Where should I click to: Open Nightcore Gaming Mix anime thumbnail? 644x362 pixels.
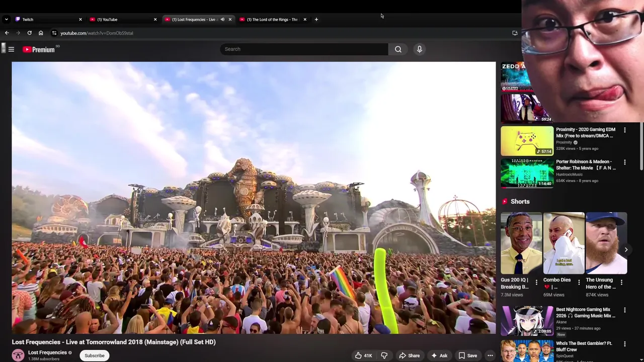[527, 320]
